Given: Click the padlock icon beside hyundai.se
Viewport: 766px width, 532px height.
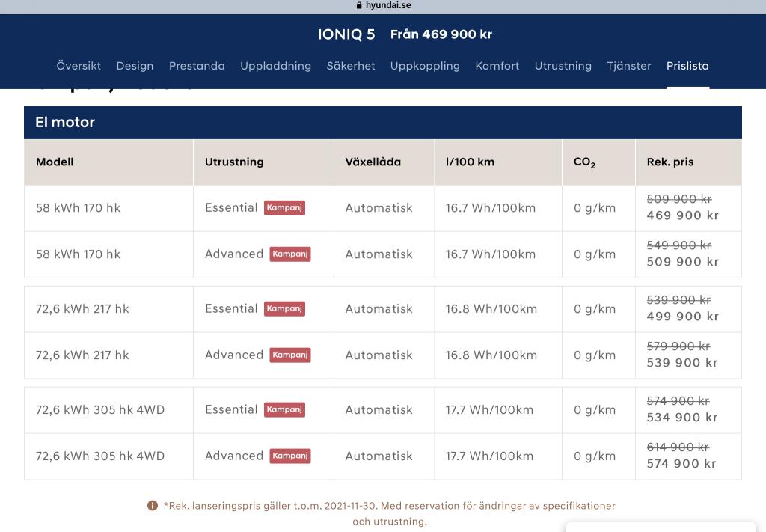Looking at the screenshot, I should [x=359, y=5].
